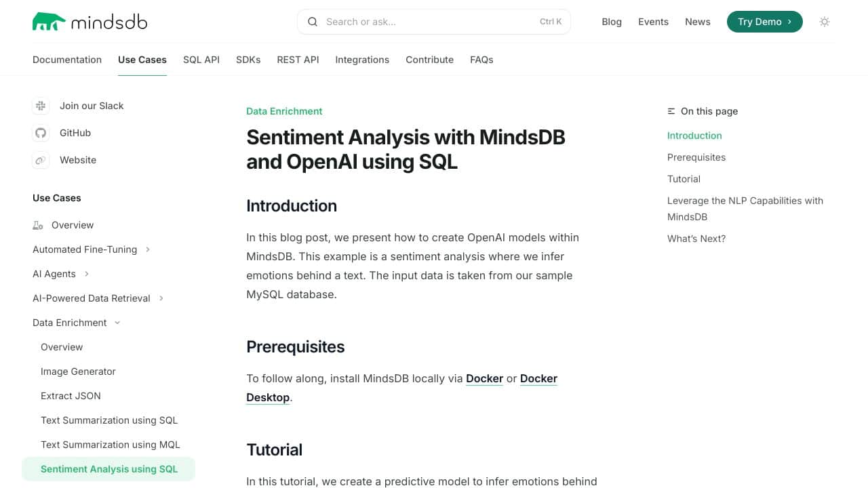Open the Documentation tab
Image resolution: width=868 pixels, height=488 pixels.
tap(67, 60)
